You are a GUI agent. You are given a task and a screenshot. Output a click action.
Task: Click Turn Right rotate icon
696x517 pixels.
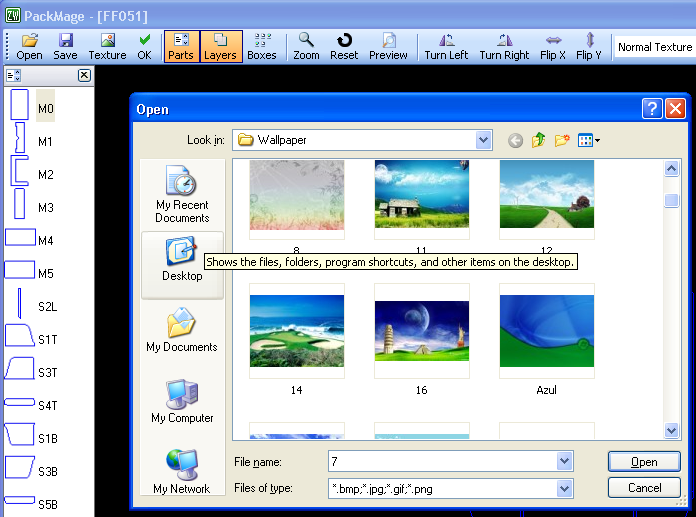504,47
